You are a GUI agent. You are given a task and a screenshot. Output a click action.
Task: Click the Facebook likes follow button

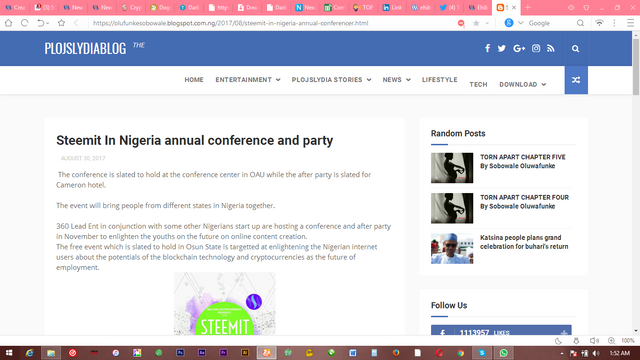[x=501, y=330]
